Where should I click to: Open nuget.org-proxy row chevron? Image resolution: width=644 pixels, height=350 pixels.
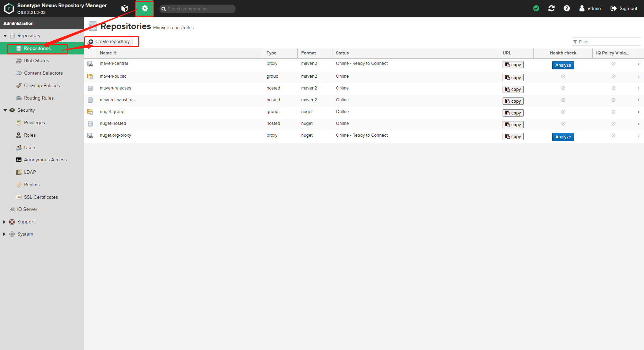click(638, 136)
